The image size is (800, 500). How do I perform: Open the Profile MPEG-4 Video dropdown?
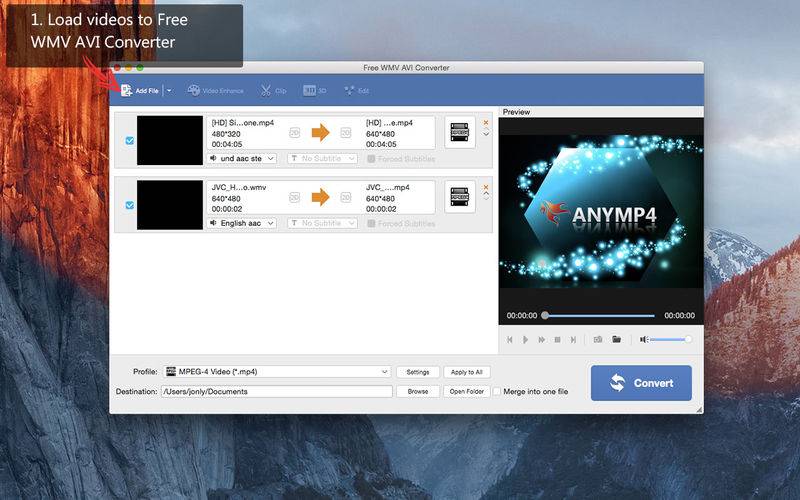(277, 372)
